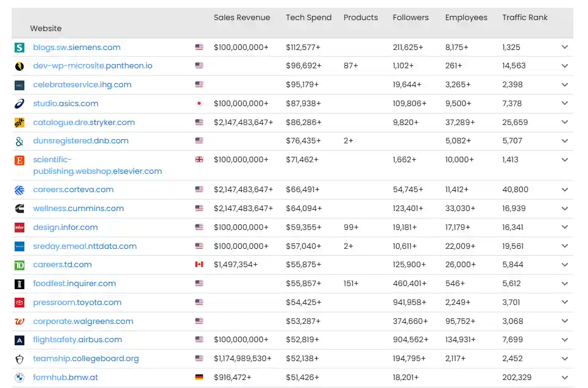Viewport: 588px width, 388px height.
Task: Expand the studio.asics.com row chevron
Action: coord(565,103)
